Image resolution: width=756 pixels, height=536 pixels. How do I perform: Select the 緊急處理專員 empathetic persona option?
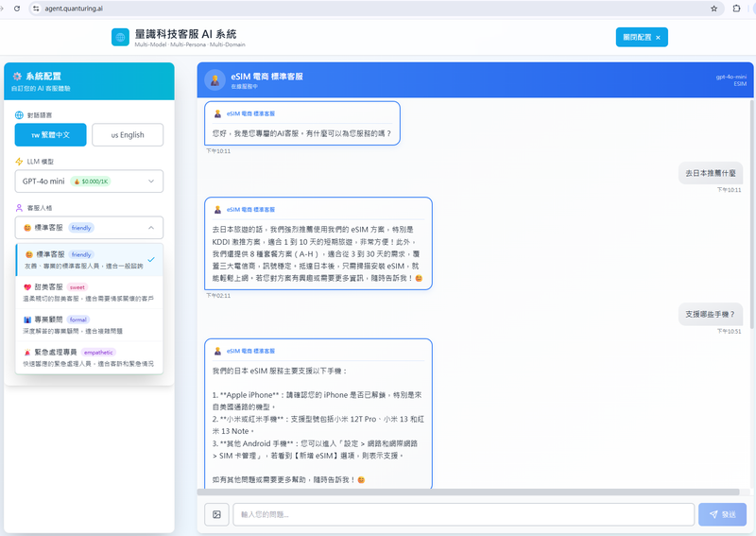coord(89,357)
